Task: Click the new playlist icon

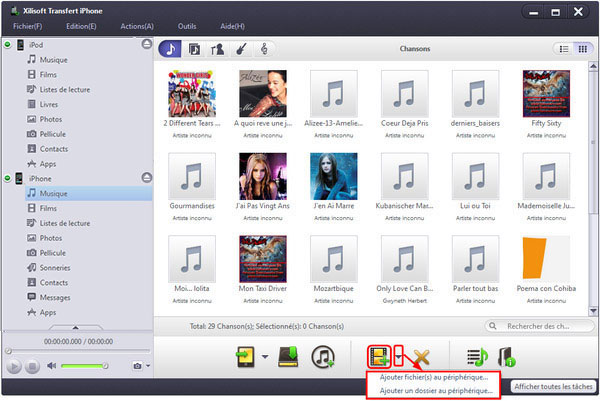Action: pyautogui.click(x=478, y=357)
